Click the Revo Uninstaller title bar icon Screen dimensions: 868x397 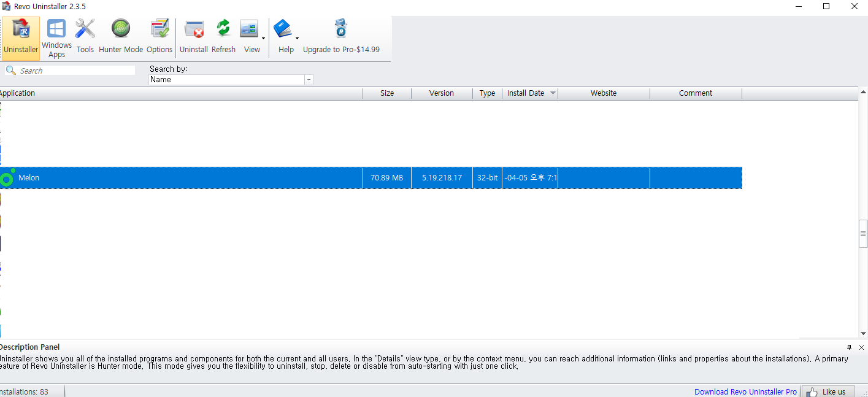tap(6, 6)
